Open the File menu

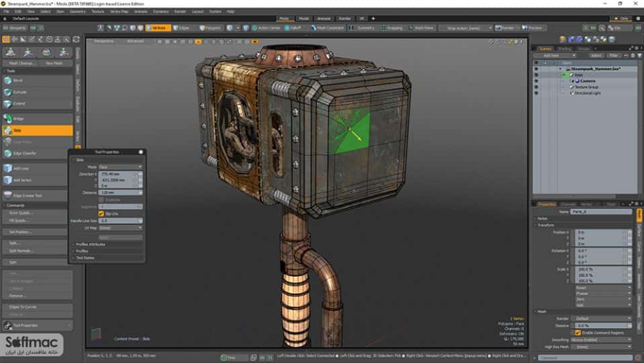point(6,11)
